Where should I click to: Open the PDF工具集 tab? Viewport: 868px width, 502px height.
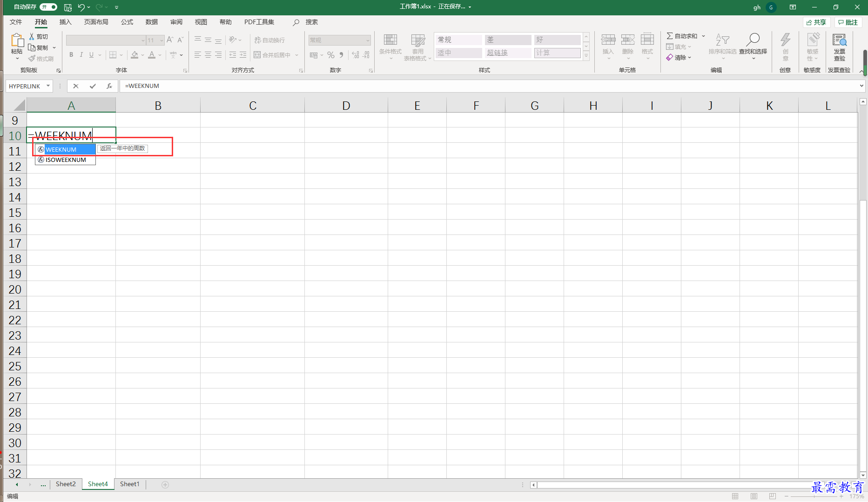(x=259, y=22)
